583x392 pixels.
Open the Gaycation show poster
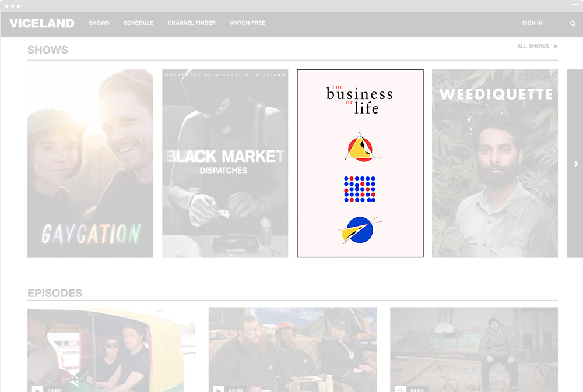(x=90, y=164)
